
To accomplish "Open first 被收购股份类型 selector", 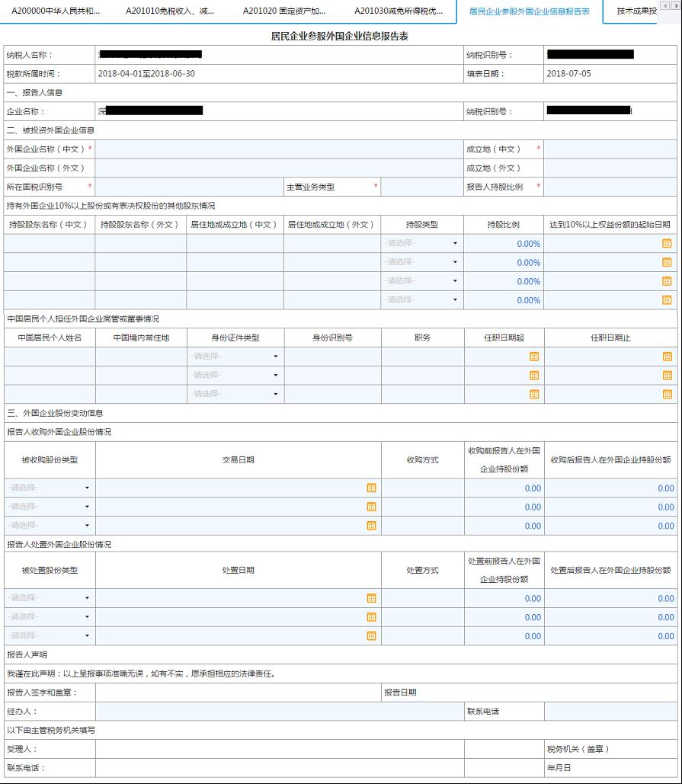I will (47, 488).
